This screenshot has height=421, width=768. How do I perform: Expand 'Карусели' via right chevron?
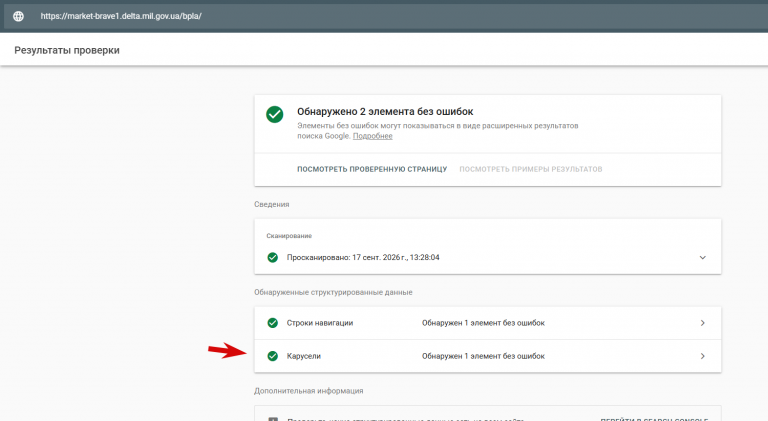702,356
